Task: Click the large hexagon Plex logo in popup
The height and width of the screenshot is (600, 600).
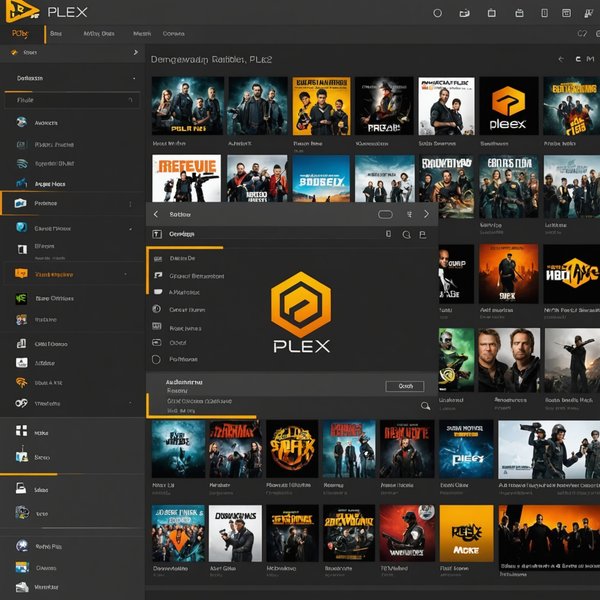Action: coord(301,305)
